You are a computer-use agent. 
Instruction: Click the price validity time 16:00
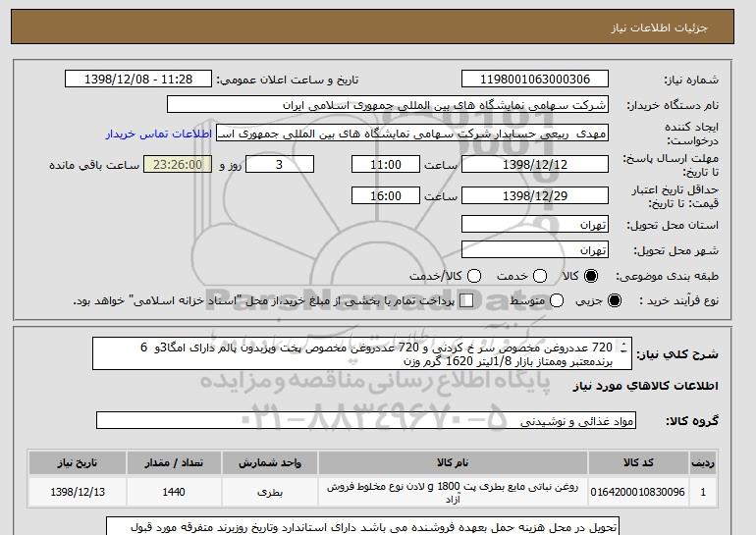tap(386, 195)
